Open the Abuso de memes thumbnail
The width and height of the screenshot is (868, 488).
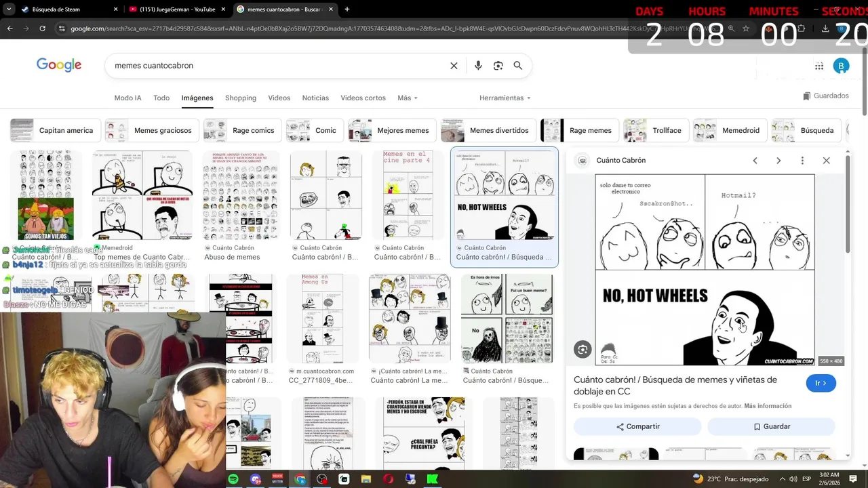[241, 195]
